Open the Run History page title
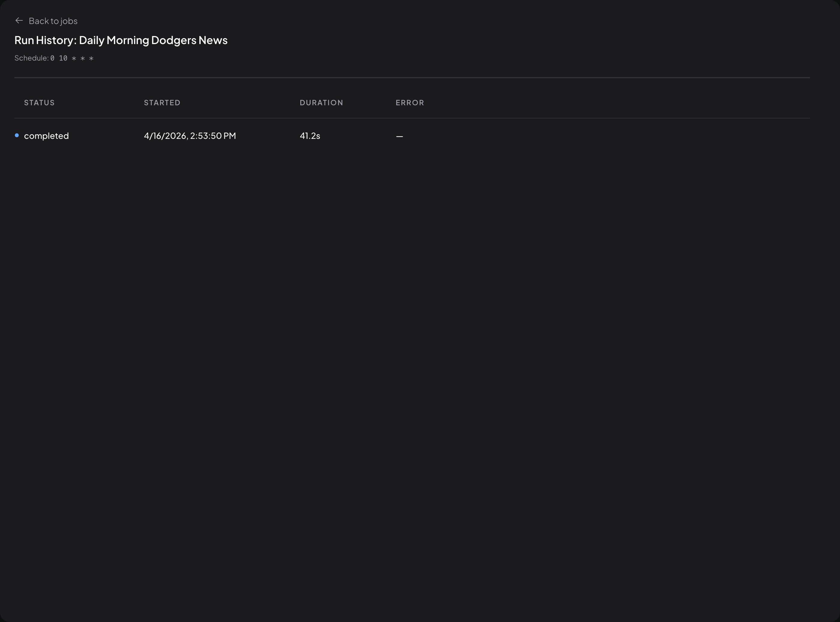840x622 pixels. click(x=121, y=40)
